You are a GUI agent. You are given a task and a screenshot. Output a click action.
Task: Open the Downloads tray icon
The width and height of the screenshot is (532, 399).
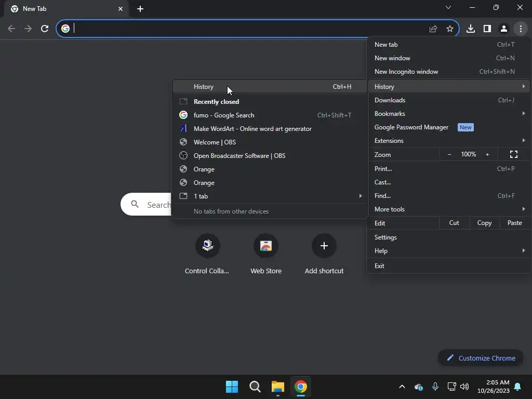(470, 29)
